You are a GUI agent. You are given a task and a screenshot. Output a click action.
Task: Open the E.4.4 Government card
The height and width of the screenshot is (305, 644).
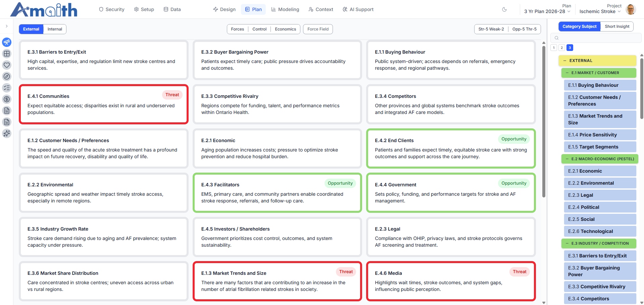(x=451, y=193)
